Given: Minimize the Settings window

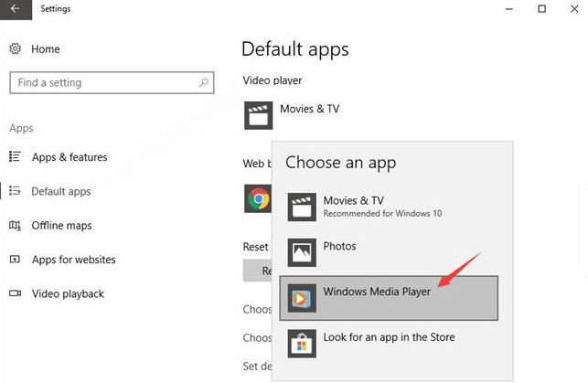Looking at the screenshot, I should tap(509, 9).
